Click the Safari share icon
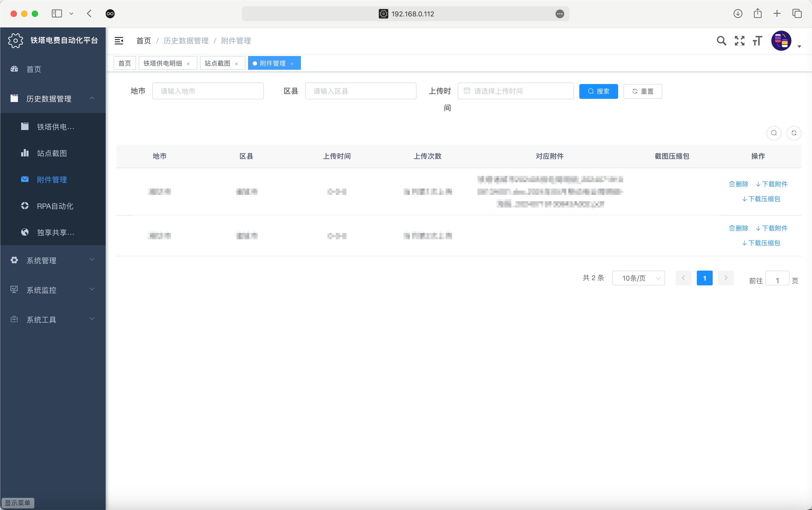 tap(757, 13)
